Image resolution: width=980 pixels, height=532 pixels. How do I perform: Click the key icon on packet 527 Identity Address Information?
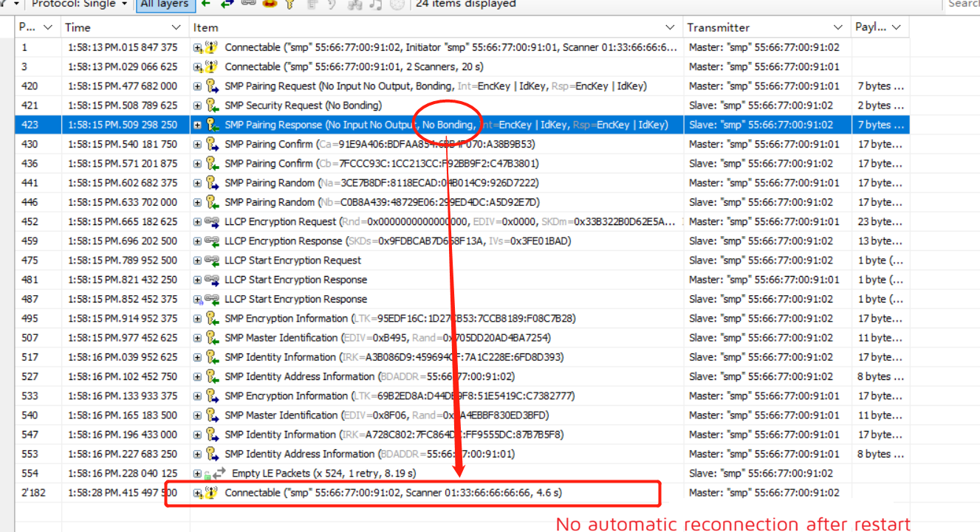point(212,376)
